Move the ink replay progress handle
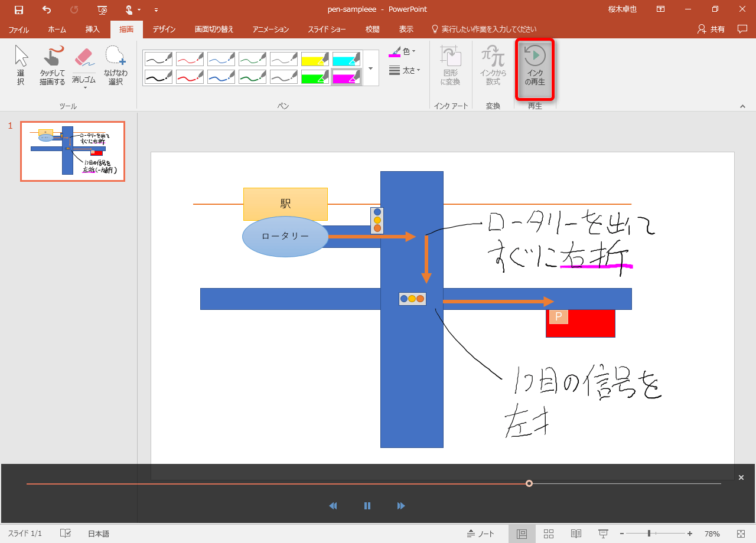Viewport: 756px width, 543px height. pyautogui.click(x=529, y=483)
